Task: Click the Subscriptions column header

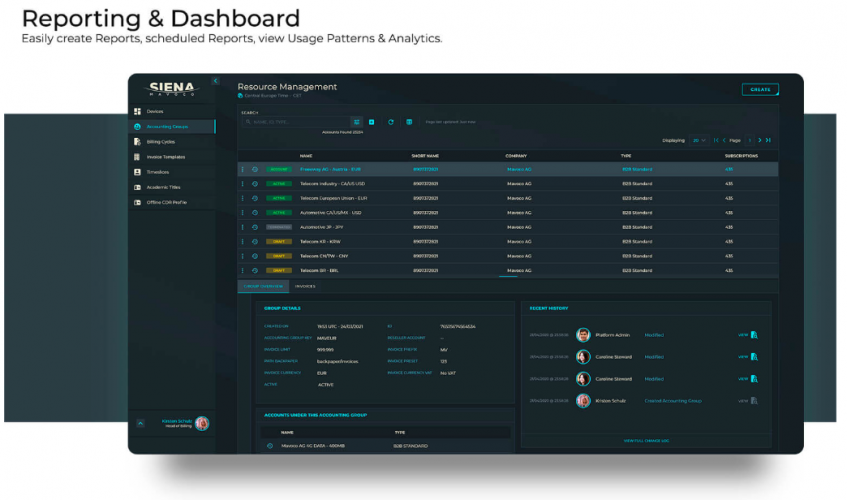Action: [741, 156]
